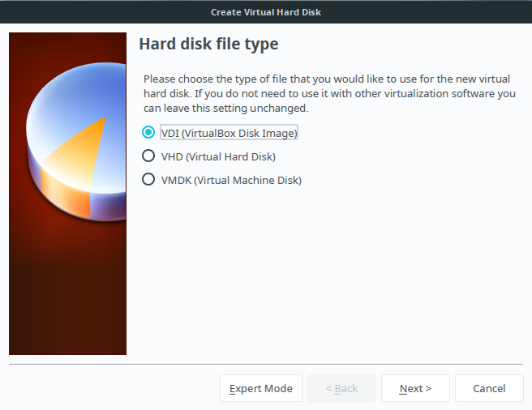Click the 'VHD (Virtual Hard Disk)' label text
The image size is (532, 410).
click(x=218, y=156)
